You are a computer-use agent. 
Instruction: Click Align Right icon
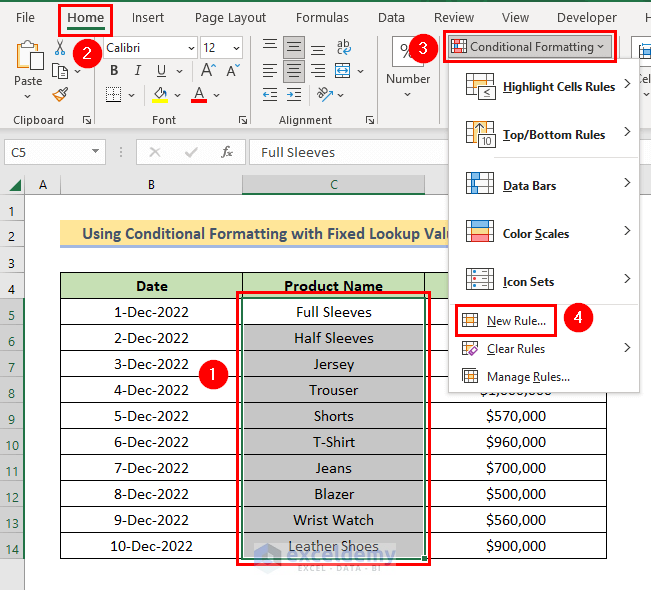[x=318, y=71]
